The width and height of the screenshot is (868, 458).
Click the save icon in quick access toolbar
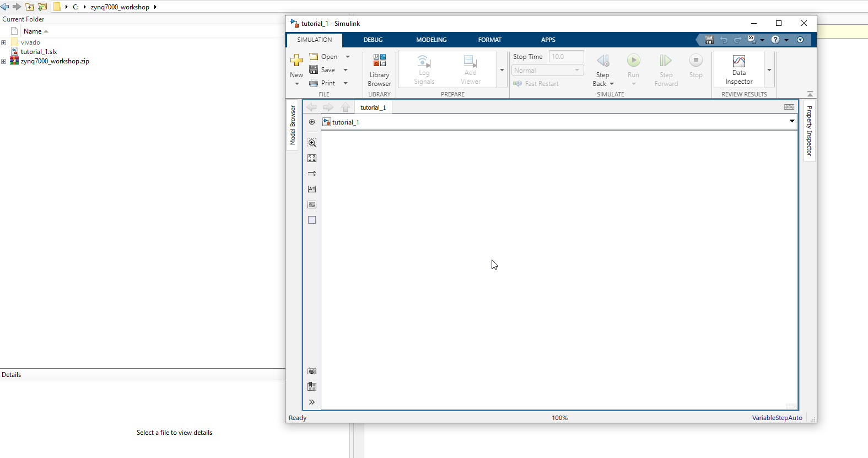[709, 40]
